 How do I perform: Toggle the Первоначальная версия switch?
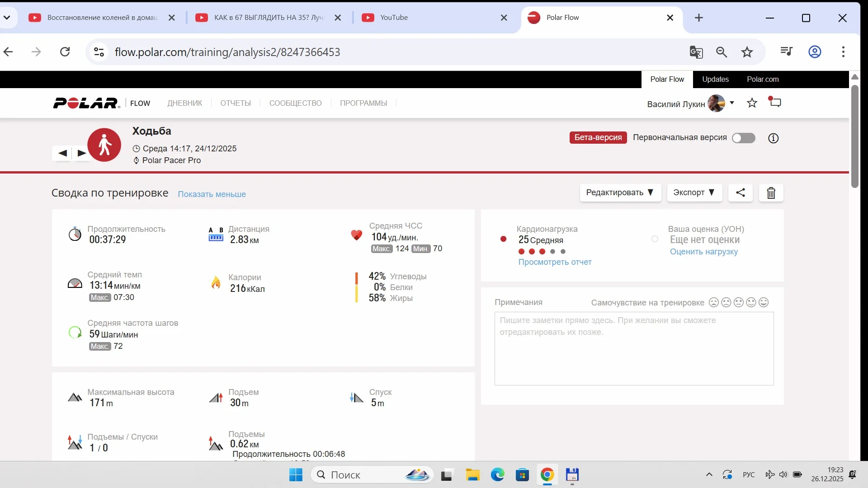tap(744, 138)
